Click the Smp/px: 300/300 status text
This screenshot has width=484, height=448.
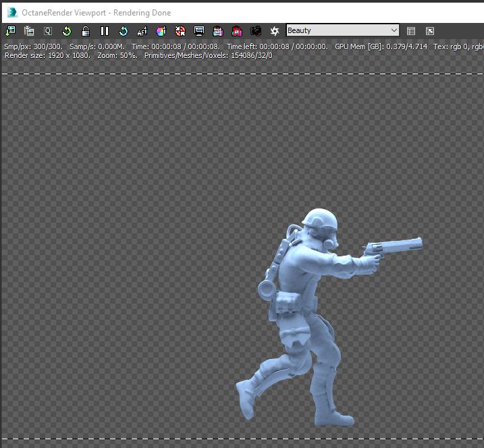coord(33,47)
